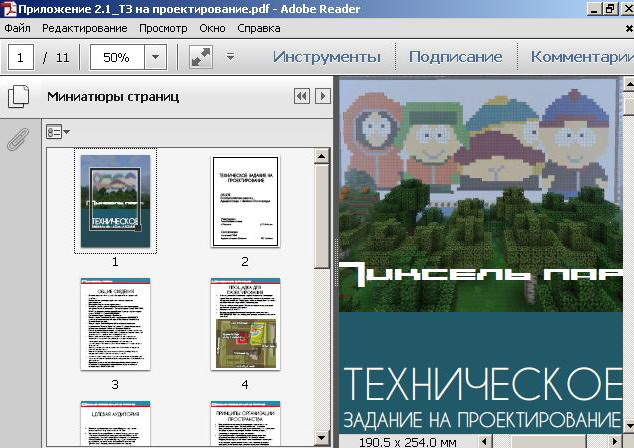
Task: Open the Файл menu
Action: point(17,28)
